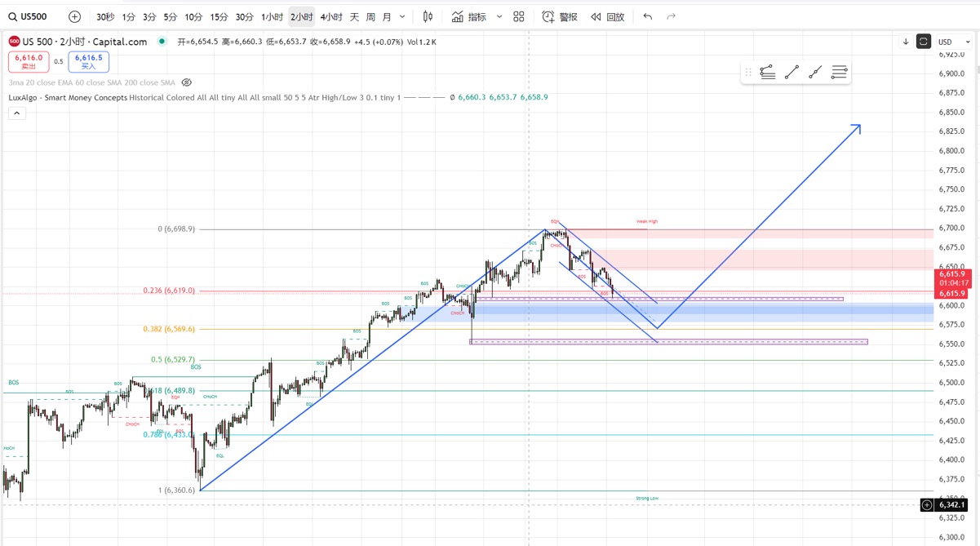Select the ray line favorite tool
Viewport: 980px width, 546px height.
(815, 73)
